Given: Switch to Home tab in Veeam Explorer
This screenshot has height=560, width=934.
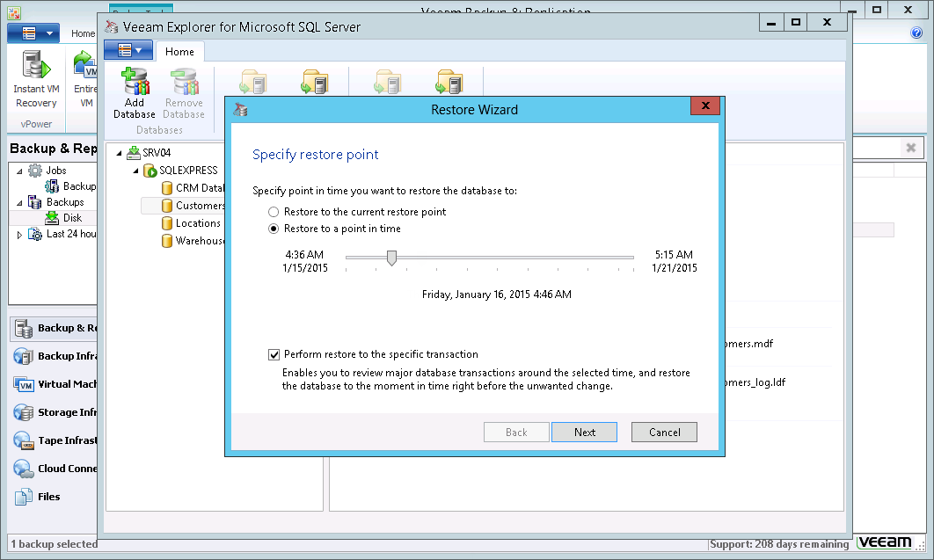Looking at the screenshot, I should point(179,52).
